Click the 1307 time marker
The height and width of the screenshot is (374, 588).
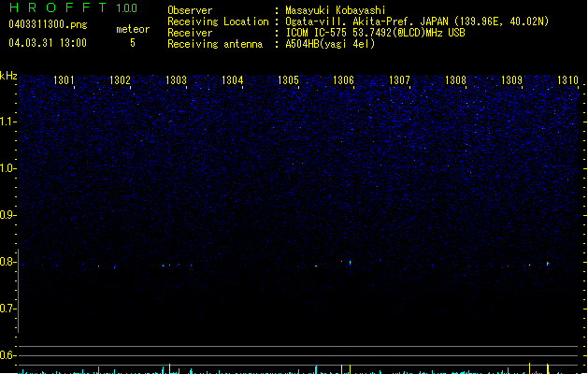(x=399, y=80)
